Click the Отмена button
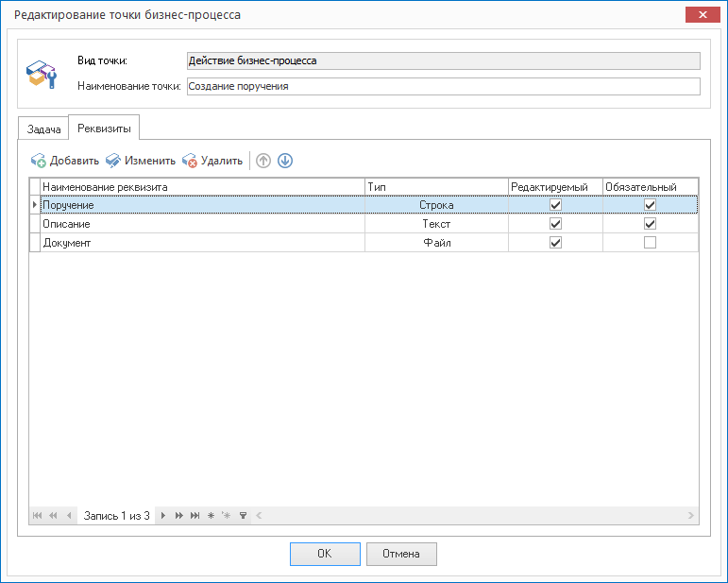The image size is (728, 583). pyautogui.click(x=401, y=554)
